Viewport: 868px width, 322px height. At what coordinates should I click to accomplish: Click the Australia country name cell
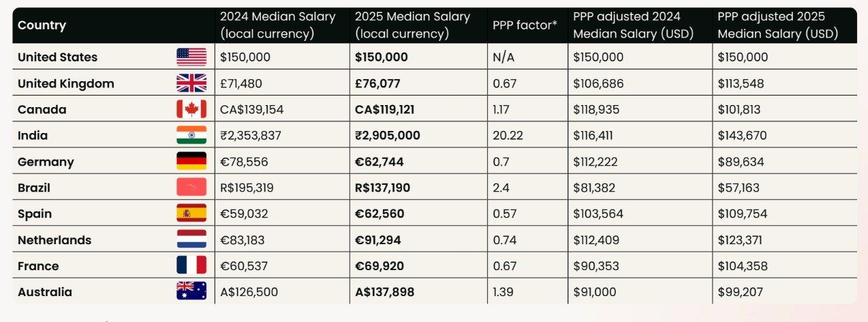(x=45, y=292)
